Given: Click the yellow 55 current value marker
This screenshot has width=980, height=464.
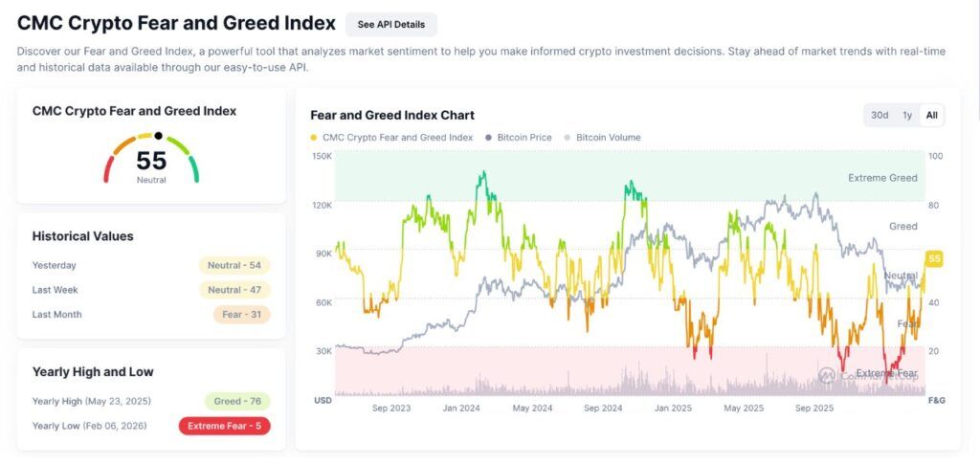Looking at the screenshot, I should pyautogui.click(x=934, y=258).
